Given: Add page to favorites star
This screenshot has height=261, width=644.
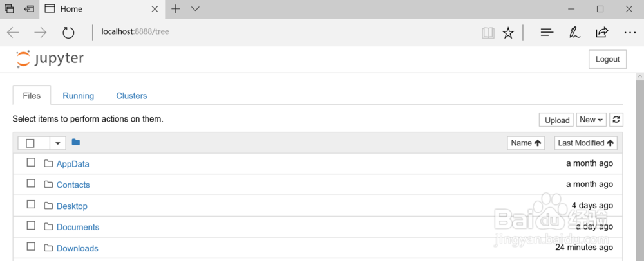Looking at the screenshot, I should tap(508, 32).
